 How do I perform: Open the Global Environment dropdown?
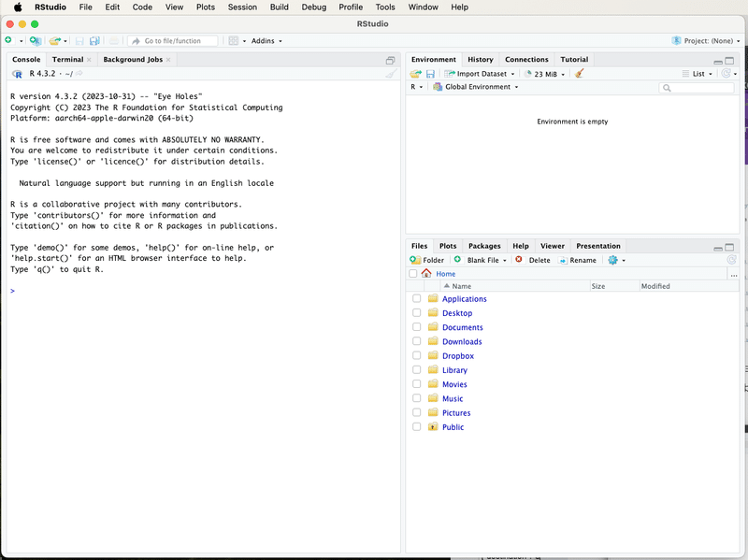coord(476,87)
